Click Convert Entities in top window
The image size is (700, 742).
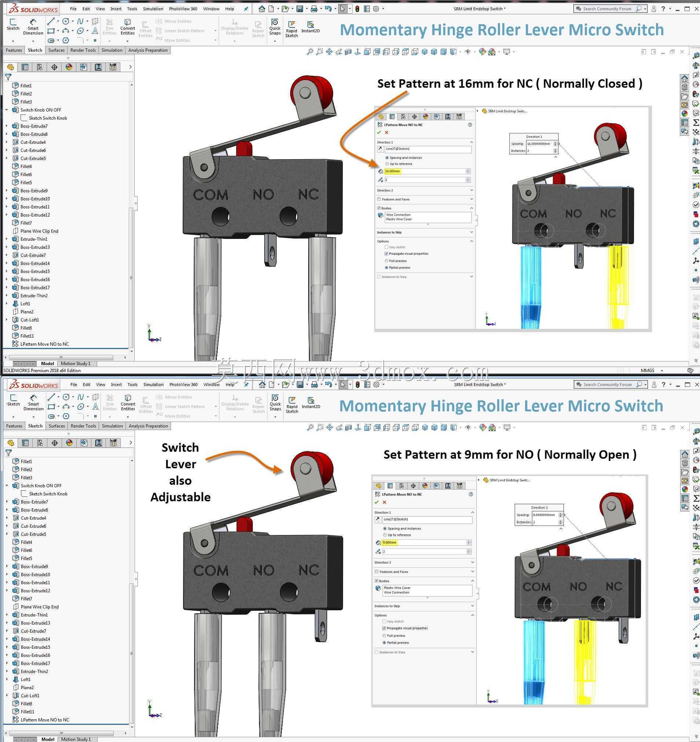[x=128, y=27]
